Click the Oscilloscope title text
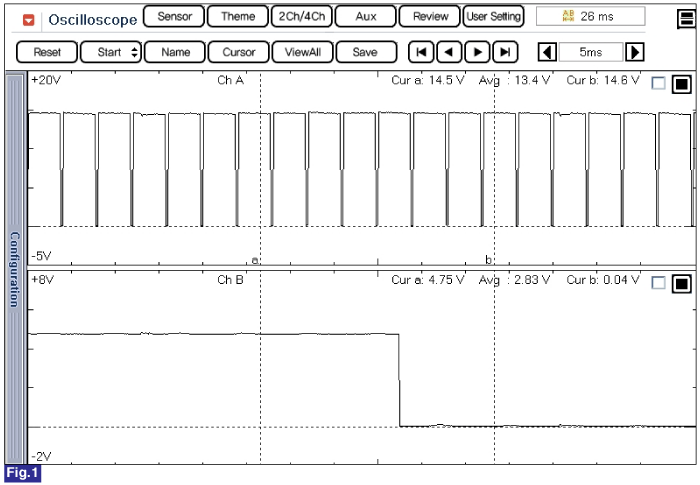Screen dimensions: 700x485 coord(93,20)
